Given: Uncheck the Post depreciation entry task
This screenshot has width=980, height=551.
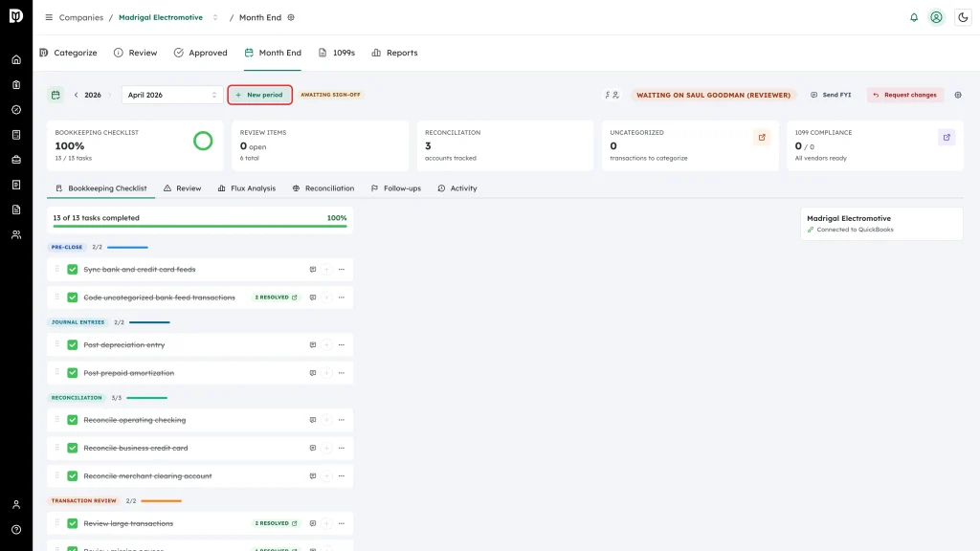Looking at the screenshot, I should click(x=73, y=344).
